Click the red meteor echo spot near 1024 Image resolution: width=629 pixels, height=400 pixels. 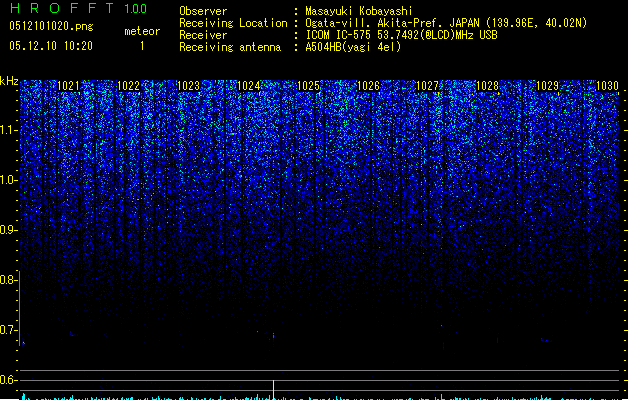point(274,336)
